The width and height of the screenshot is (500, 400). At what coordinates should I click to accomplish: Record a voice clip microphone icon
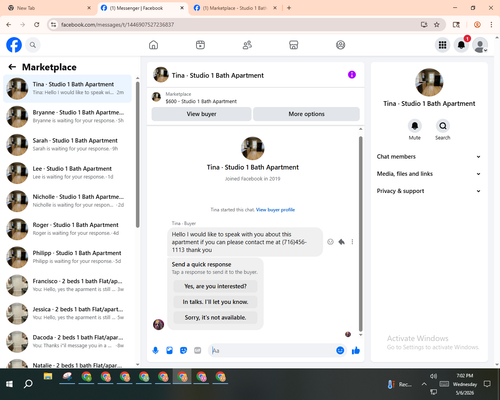click(155, 350)
